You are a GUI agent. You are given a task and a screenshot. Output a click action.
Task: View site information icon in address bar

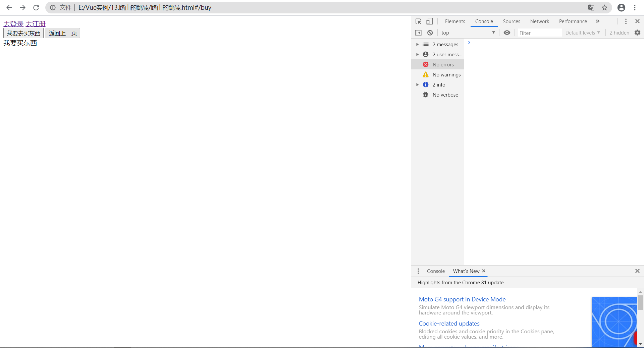pos(53,7)
